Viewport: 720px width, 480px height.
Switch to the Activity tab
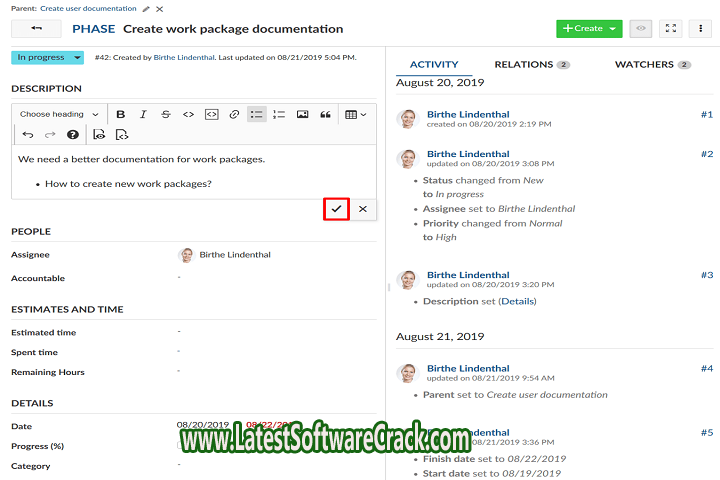point(434,65)
